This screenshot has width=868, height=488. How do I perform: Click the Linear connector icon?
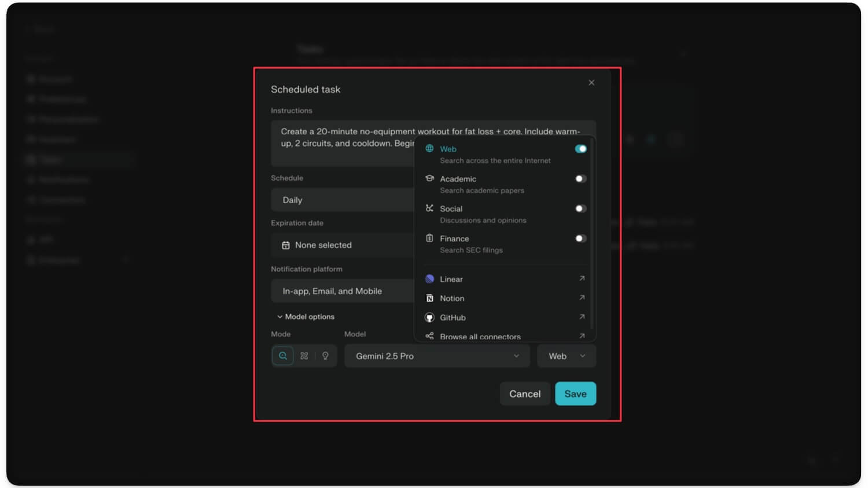click(429, 279)
